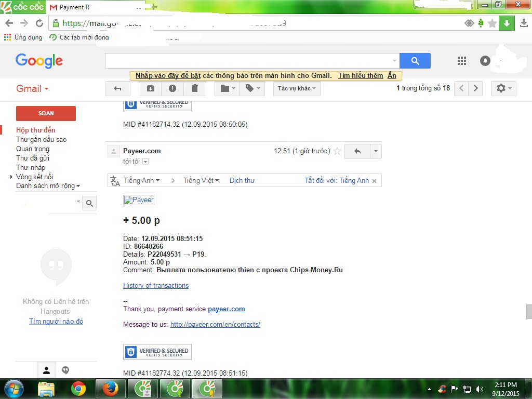Click the page's vertical scrollbar thumb
This screenshot has width=532, height=399.
click(x=529, y=312)
